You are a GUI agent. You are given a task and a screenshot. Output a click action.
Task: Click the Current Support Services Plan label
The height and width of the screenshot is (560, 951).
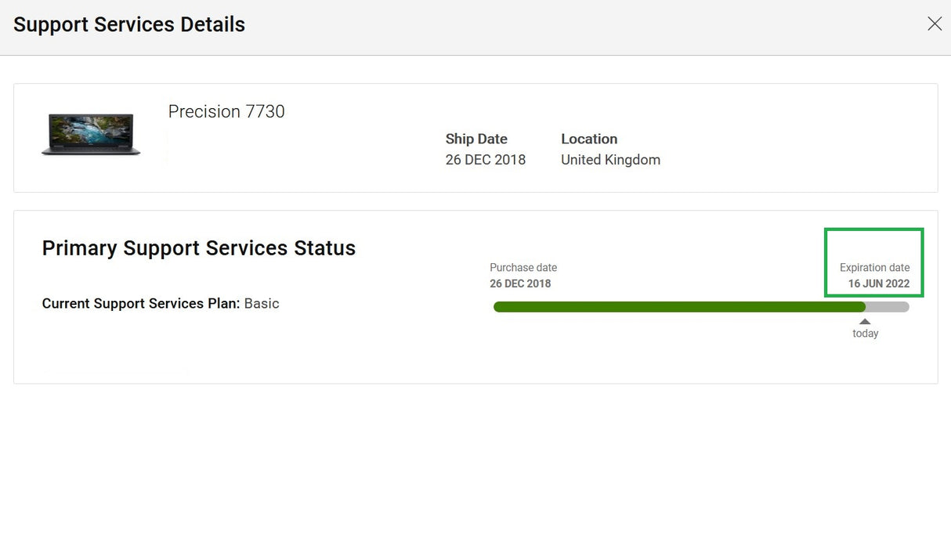tap(141, 304)
